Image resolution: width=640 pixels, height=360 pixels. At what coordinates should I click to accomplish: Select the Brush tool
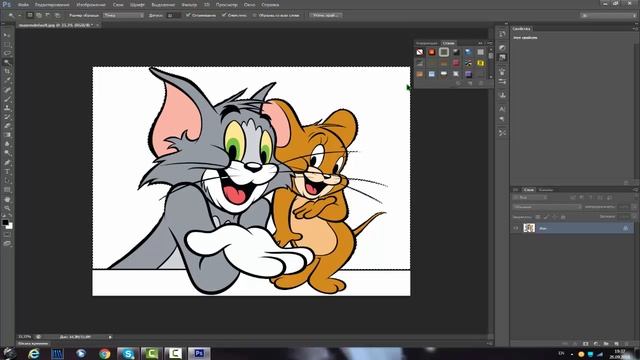[7, 99]
